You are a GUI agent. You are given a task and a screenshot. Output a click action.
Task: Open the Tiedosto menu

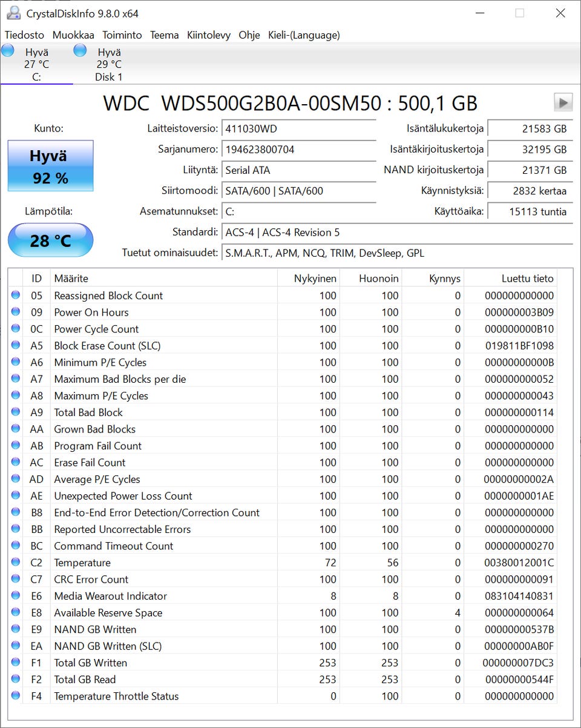24,35
